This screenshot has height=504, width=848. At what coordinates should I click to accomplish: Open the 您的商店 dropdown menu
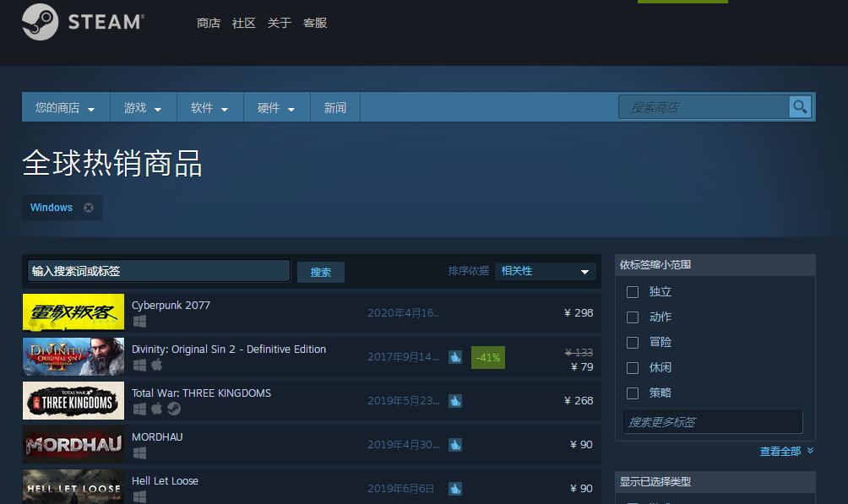65,107
